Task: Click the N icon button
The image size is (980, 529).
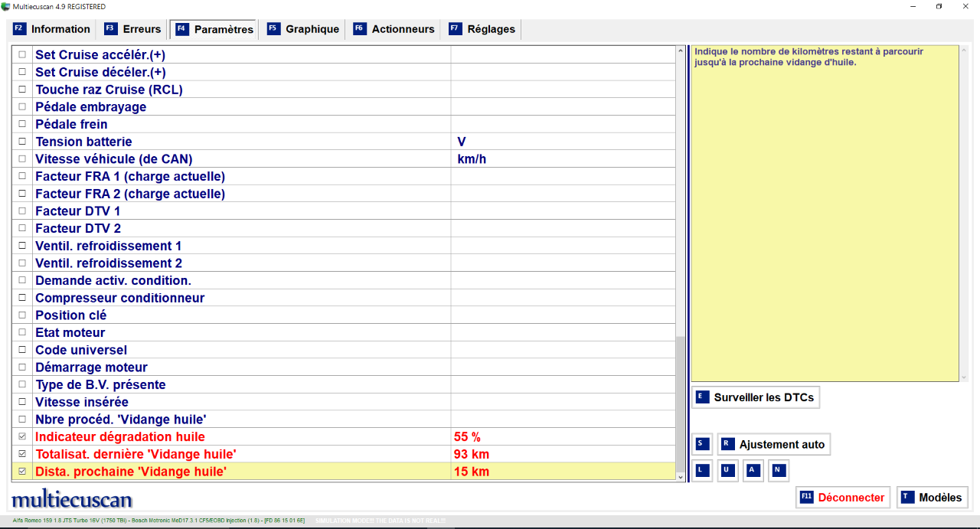Action: pyautogui.click(x=779, y=470)
